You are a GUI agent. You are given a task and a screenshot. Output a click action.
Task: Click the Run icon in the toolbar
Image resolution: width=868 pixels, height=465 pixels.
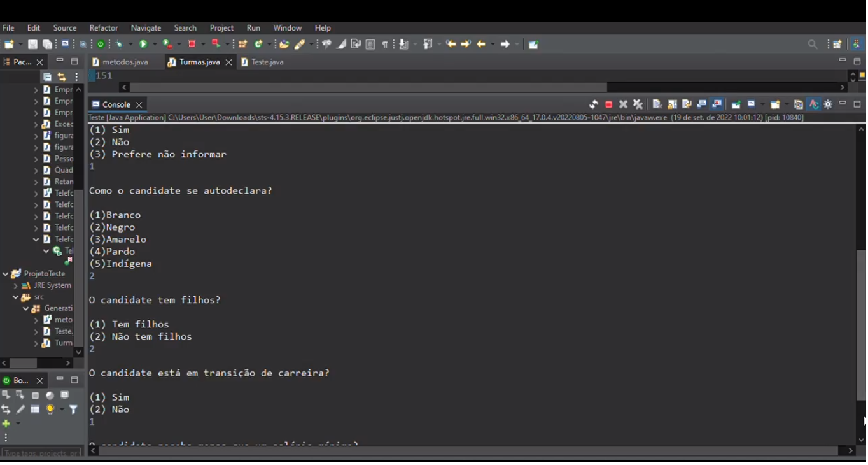(x=143, y=44)
